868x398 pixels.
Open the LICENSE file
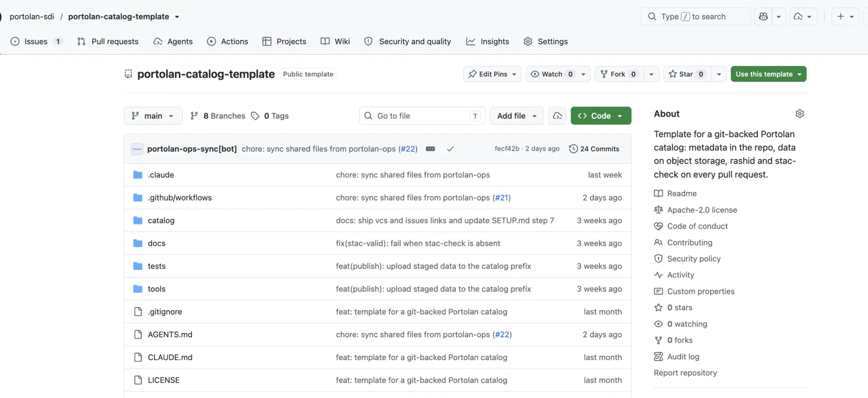click(x=164, y=380)
